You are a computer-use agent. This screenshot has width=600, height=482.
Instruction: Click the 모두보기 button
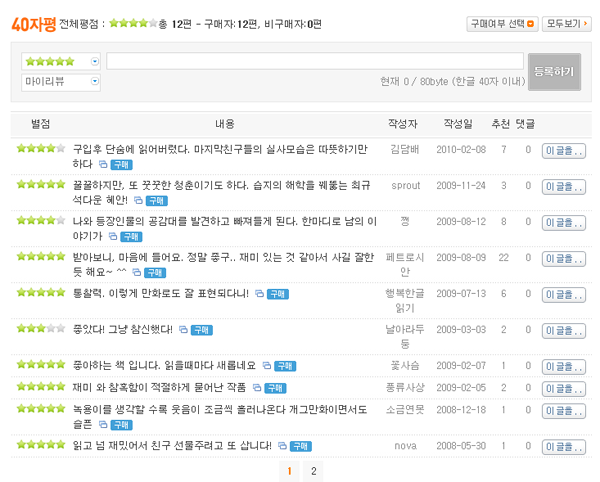point(567,24)
